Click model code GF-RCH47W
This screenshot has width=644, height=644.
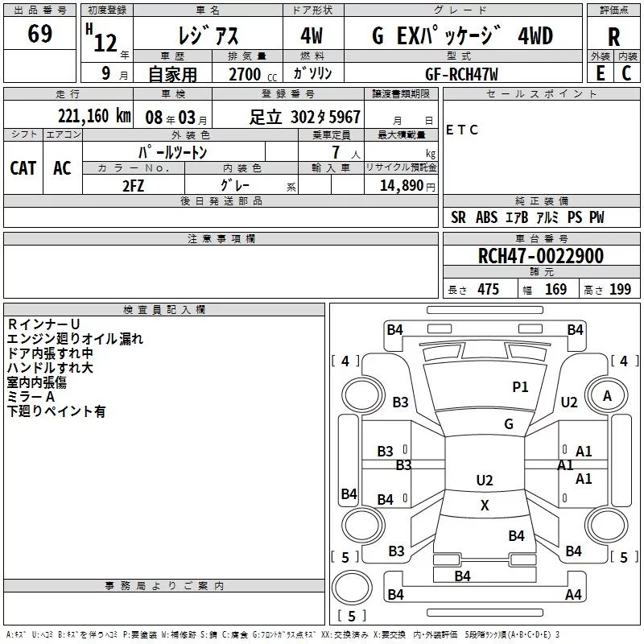[461, 74]
